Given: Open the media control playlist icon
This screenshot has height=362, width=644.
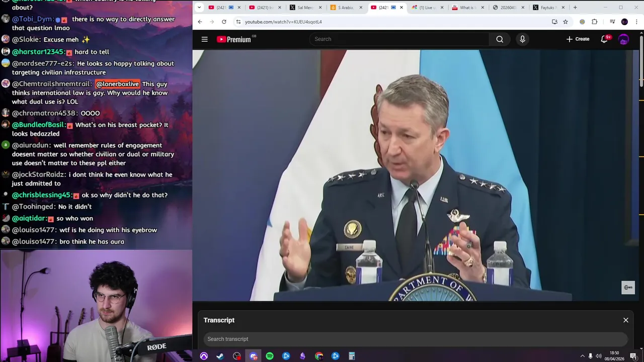Looking at the screenshot, I should click(612, 22).
